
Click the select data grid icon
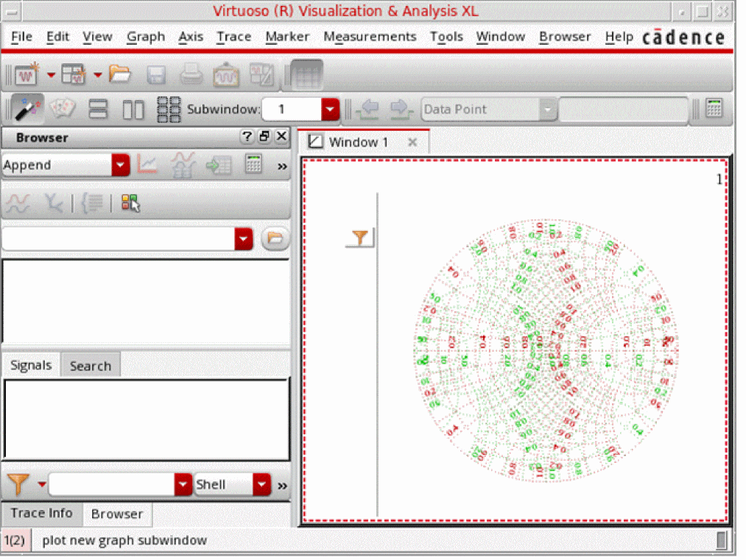130,203
